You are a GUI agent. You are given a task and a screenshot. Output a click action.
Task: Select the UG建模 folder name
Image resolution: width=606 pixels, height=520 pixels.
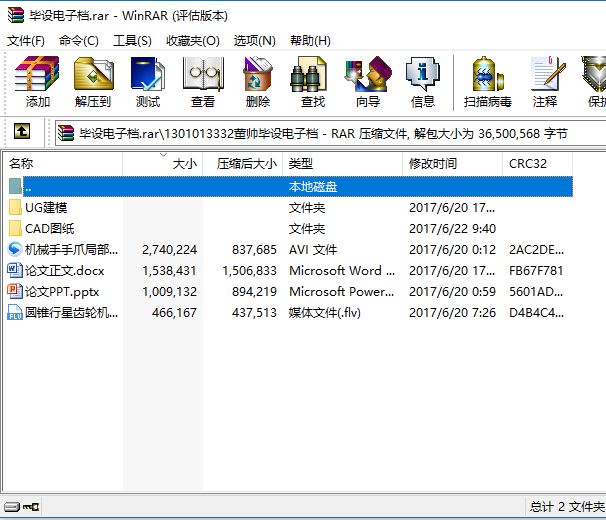[x=46, y=208]
